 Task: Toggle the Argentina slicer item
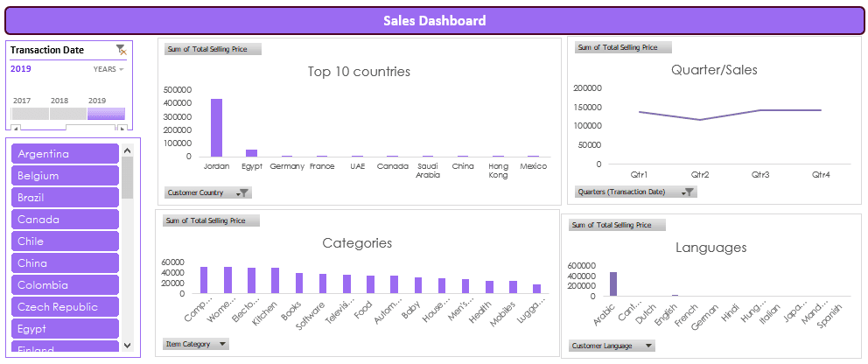click(x=65, y=154)
